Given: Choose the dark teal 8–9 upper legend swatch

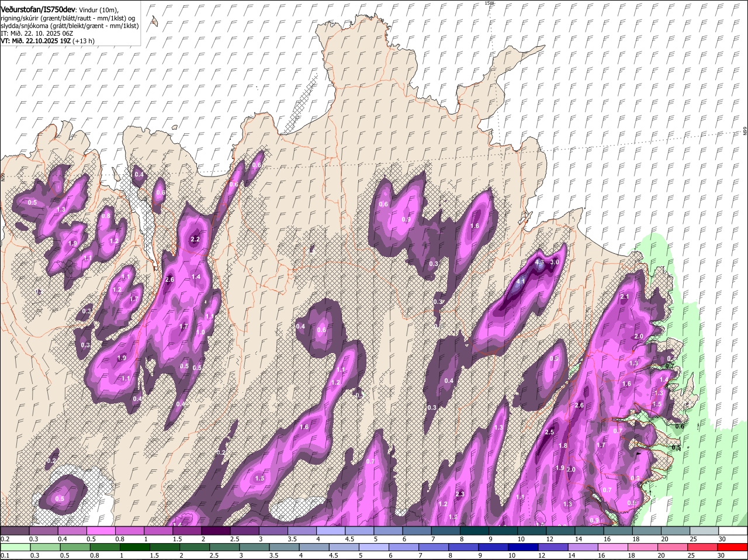Looking at the screenshot, I should [x=473, y=531].
